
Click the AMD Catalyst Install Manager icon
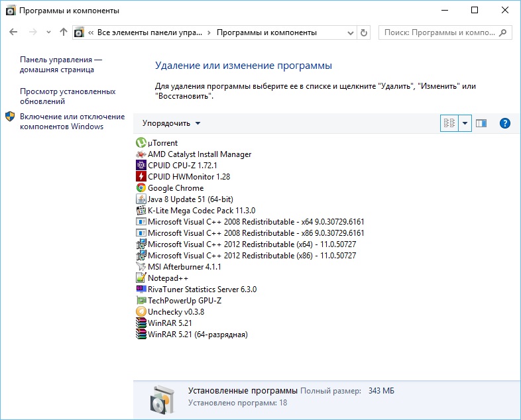tap(141, 154)
